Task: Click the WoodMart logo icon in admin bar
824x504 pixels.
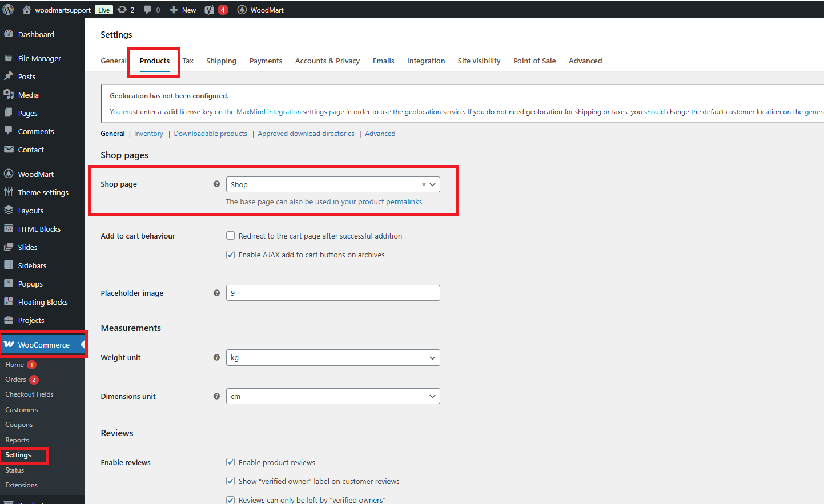Action: click(x=242, y=10)
